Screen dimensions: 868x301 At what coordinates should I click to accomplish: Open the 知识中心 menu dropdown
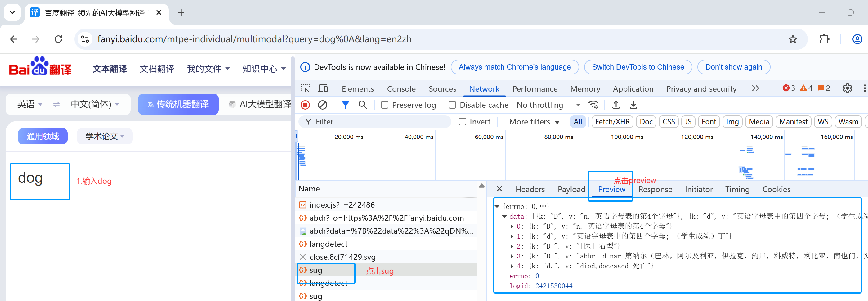[x=264, y=69]
